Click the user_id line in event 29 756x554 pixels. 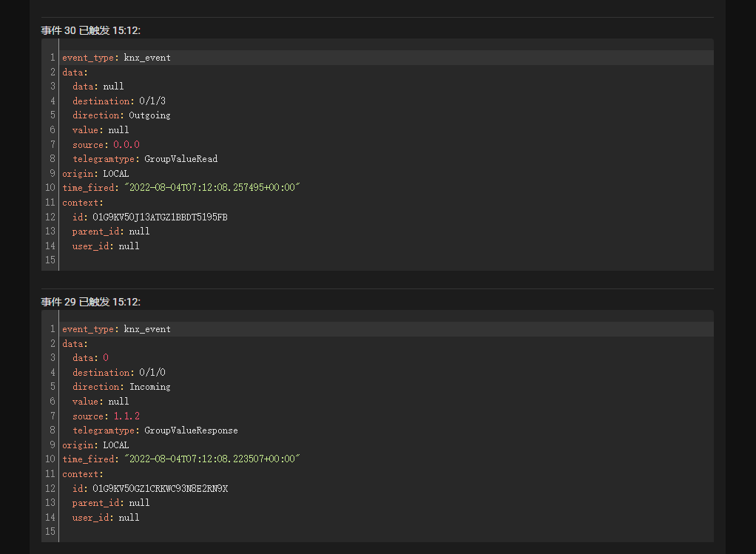105,517
